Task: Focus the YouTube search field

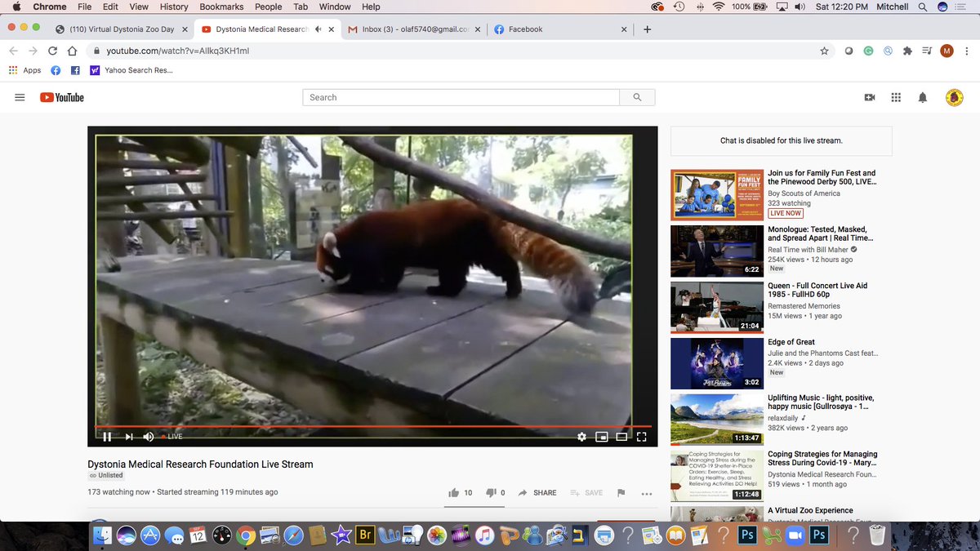Action: [x=461, y=97]
